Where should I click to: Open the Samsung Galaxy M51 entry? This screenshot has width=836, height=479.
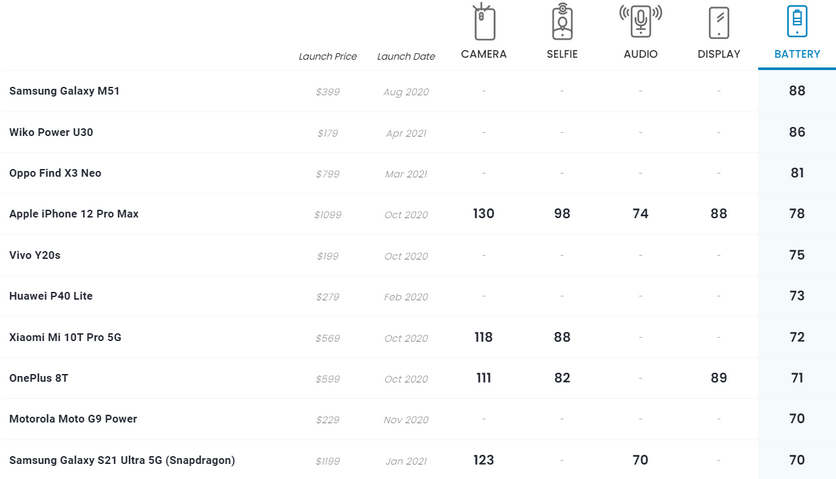click(64, 91)
